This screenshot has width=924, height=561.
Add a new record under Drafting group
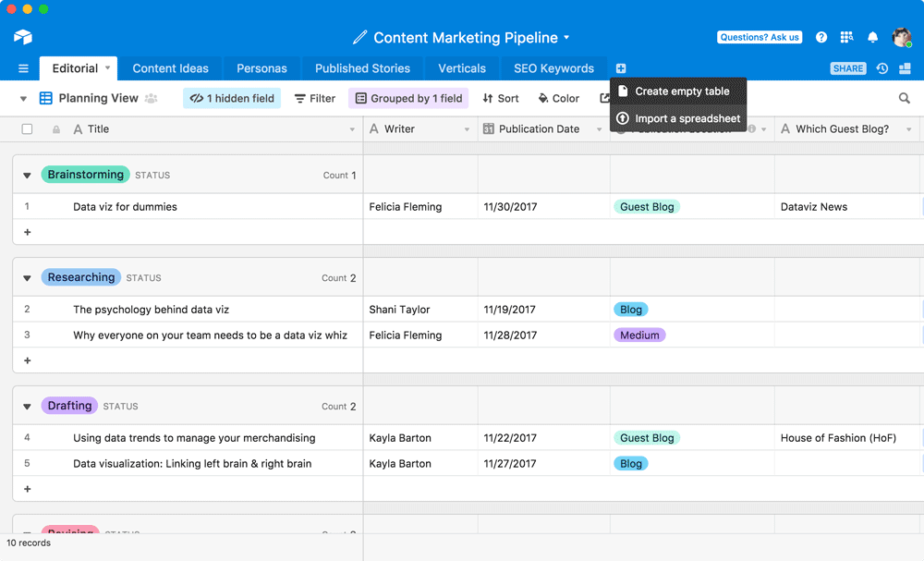coord(27,489)
